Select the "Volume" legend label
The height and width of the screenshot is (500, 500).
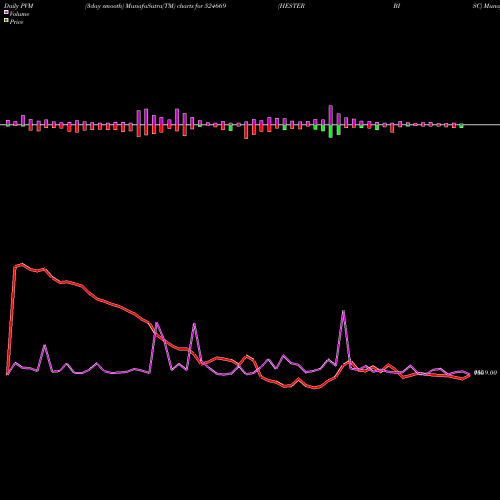click(19, 14)
